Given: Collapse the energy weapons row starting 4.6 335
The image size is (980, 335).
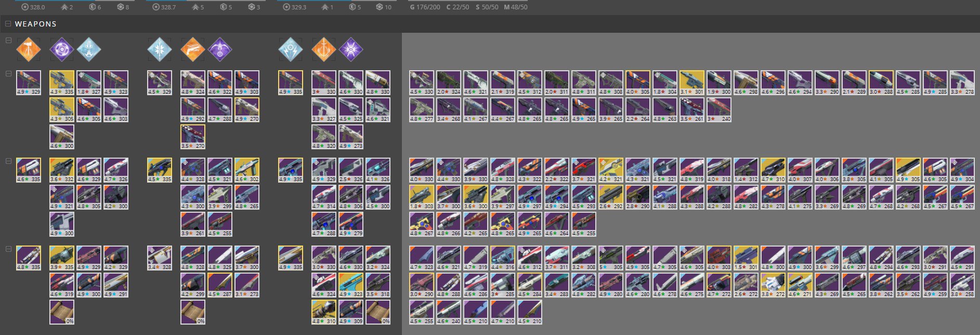Looking at the screenshot, I should pos(8,161).
